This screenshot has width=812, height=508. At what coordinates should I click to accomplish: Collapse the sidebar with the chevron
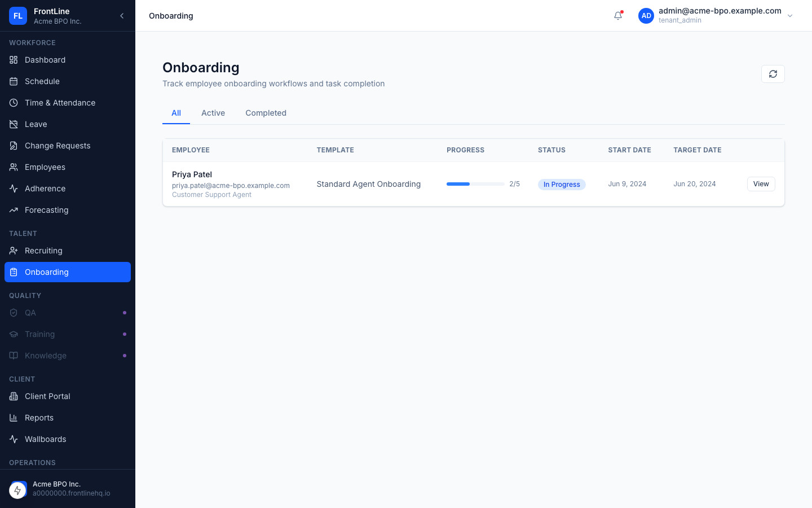pyautogui.click(x=122, y=16)
